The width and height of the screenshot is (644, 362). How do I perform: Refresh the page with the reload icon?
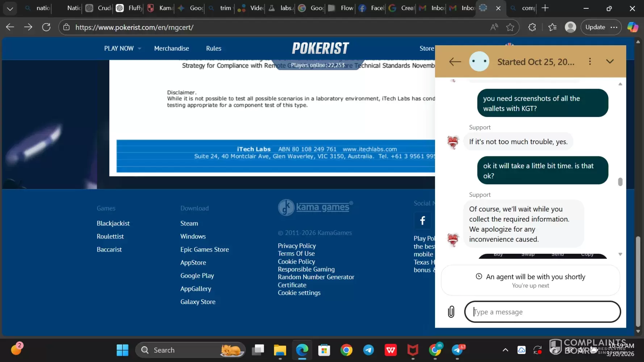46,27
